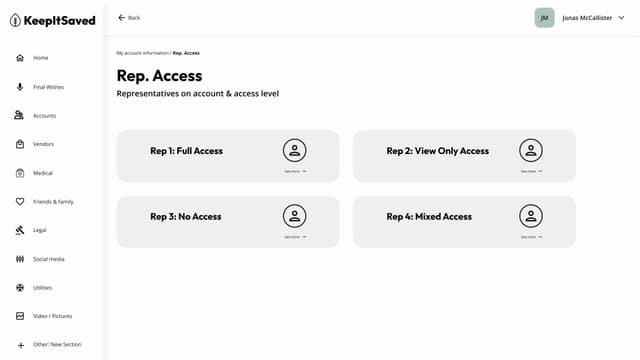Open the Vendors bag icon

(x=20, y=144)
